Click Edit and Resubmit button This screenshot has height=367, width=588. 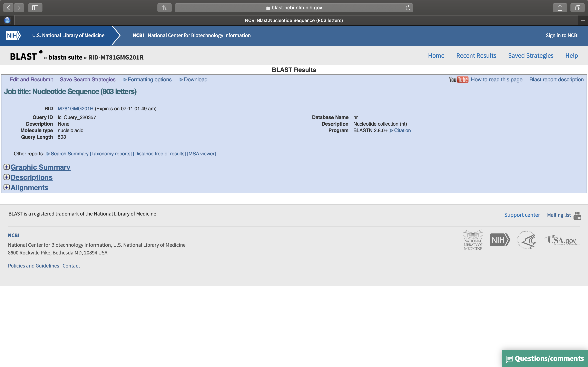(x=31, y=80)
